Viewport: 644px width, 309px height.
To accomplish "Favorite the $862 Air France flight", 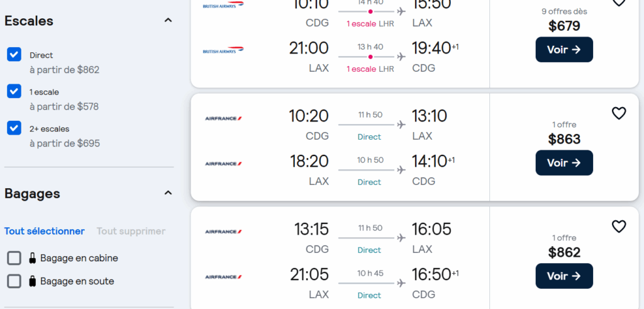I will 619,227.
